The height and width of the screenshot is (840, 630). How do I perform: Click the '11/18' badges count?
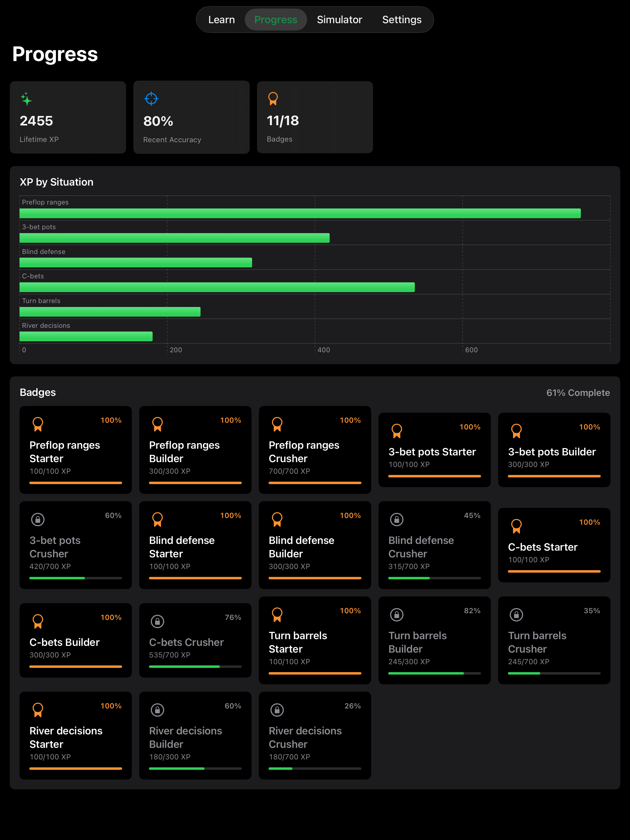coord(283,121)
